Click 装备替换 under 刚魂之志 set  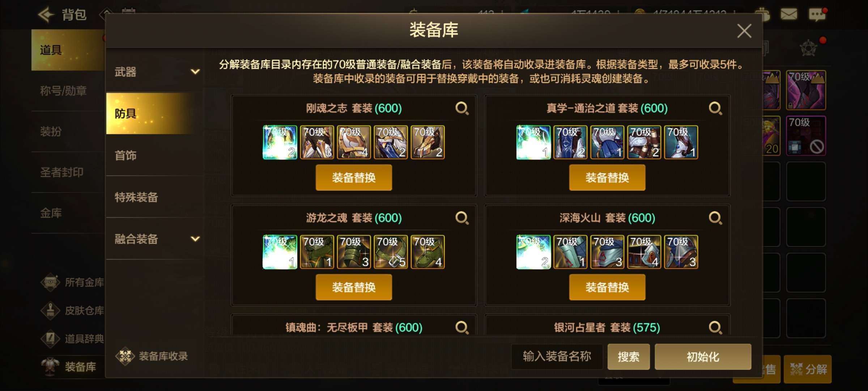354,178
